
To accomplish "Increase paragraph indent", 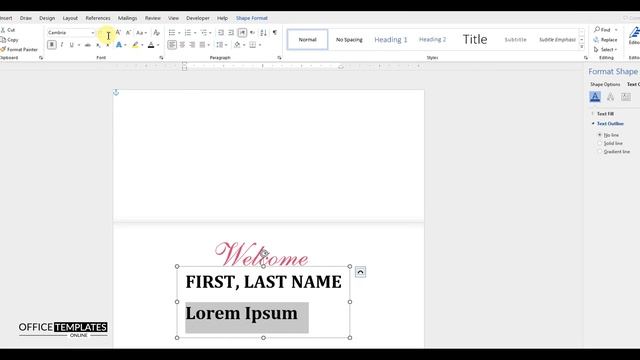I will pos(231,33).
